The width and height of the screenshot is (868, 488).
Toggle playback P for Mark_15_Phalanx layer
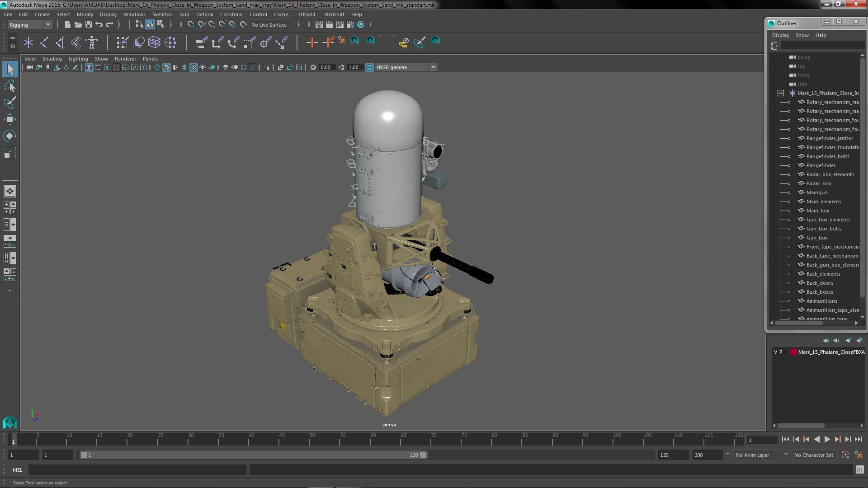[x=781, y=352]
